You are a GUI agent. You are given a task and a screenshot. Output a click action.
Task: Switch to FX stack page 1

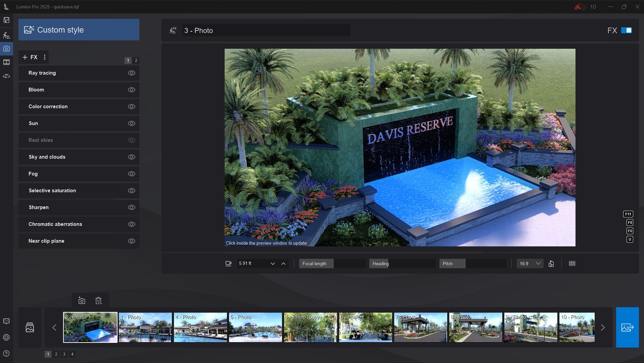[128, 61]
